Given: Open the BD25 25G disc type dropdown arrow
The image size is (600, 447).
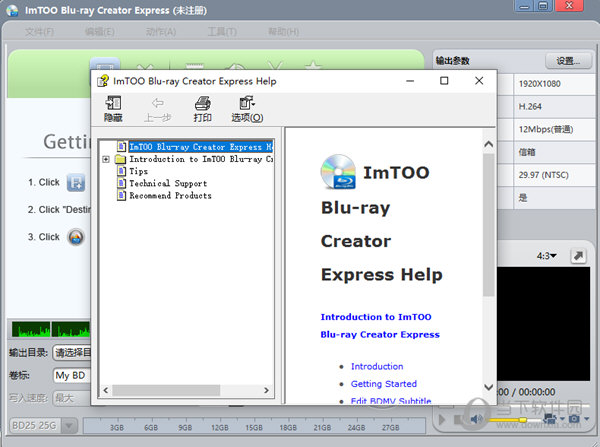Looking at the screenshot, I should pyautogui.click(x=70, y=426).
